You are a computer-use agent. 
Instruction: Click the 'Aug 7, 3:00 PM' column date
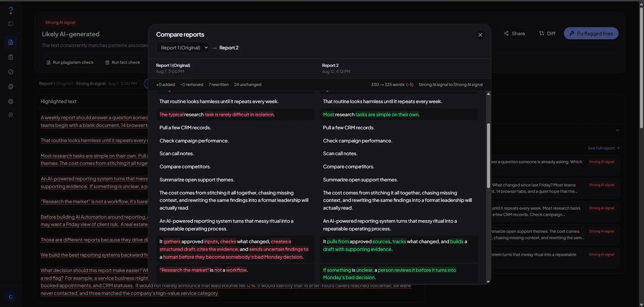[x=170, y=72]
